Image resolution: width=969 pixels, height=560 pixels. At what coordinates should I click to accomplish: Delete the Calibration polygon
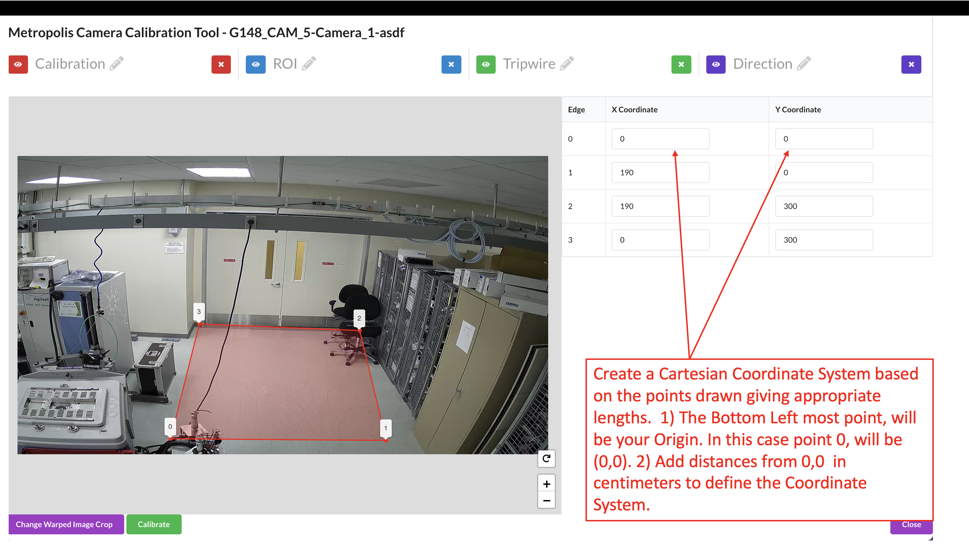click(x=221, y=64)
